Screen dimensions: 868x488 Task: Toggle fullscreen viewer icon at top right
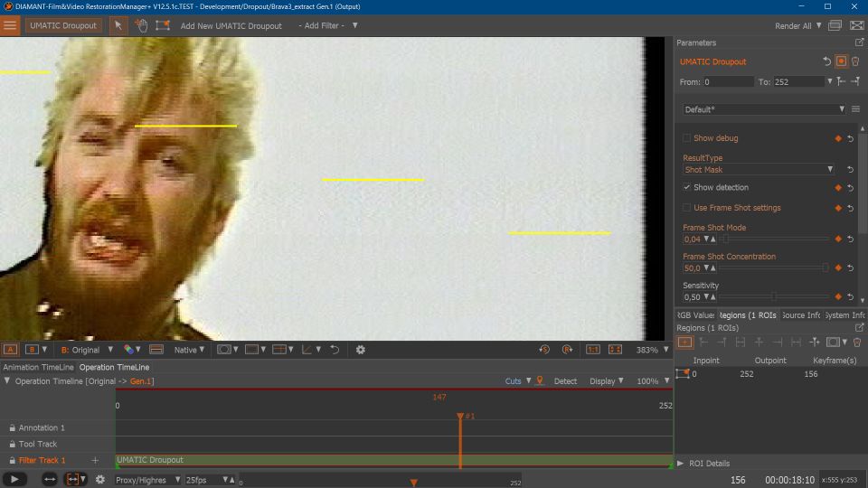click(856, 25)
